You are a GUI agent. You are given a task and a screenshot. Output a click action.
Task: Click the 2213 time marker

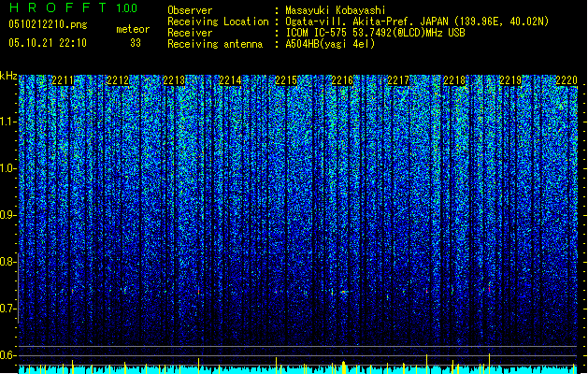[x=174, y=80]
